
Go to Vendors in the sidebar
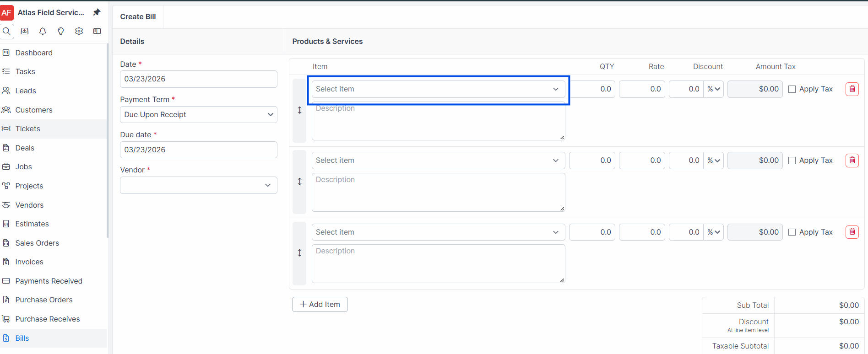[x=29, y=205]
